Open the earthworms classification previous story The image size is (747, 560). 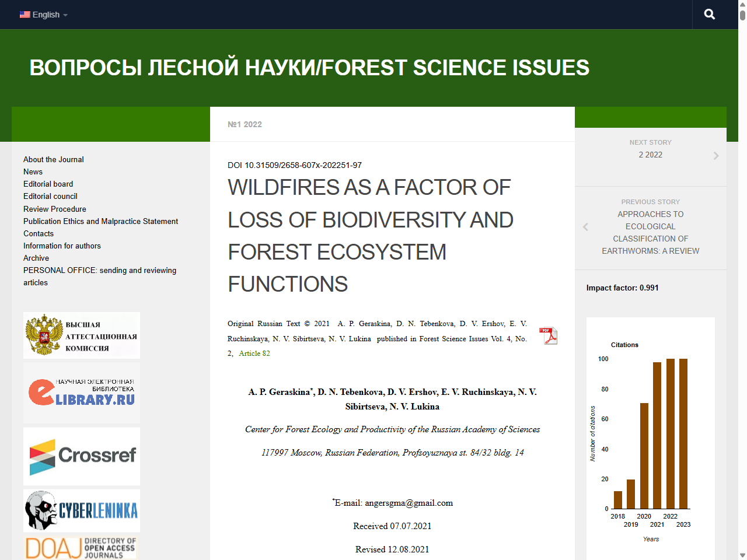pos(650,232)
